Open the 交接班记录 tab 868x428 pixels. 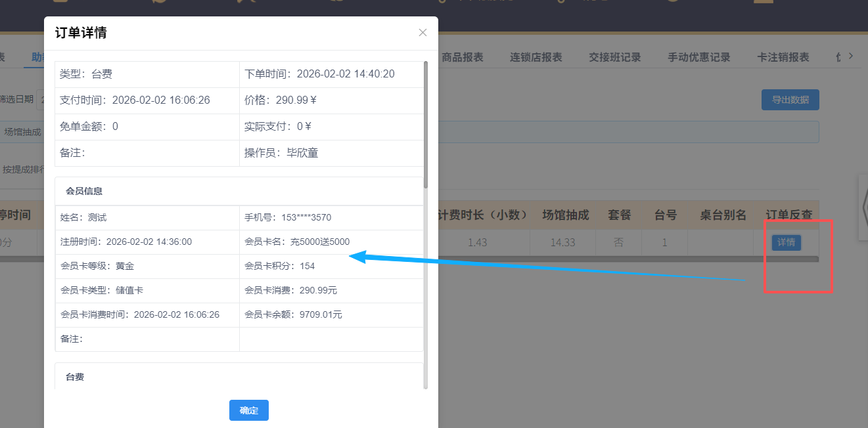coord(614,57)
